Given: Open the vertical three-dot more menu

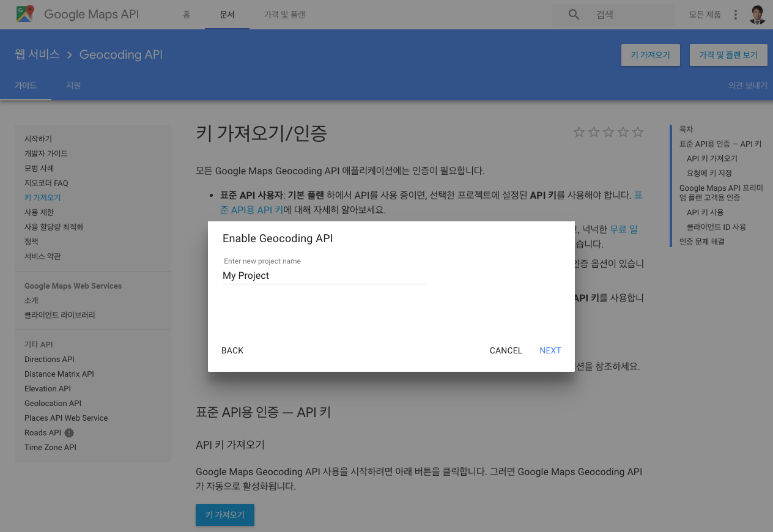Looking at the screenshot, I should tap(736, 15).
